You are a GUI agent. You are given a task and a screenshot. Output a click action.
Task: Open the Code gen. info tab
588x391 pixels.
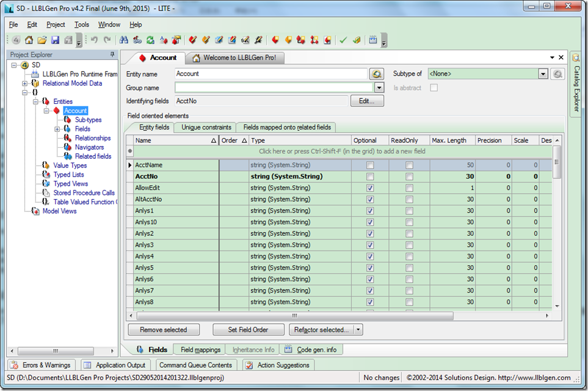pyautogui.click(x=311, y=349)
